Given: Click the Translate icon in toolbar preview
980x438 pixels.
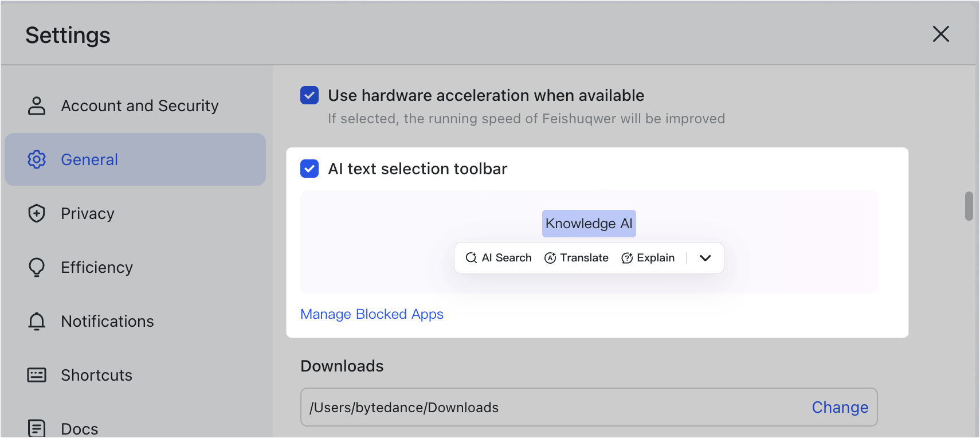Looking at the screenshot, I should click(550, 258).
